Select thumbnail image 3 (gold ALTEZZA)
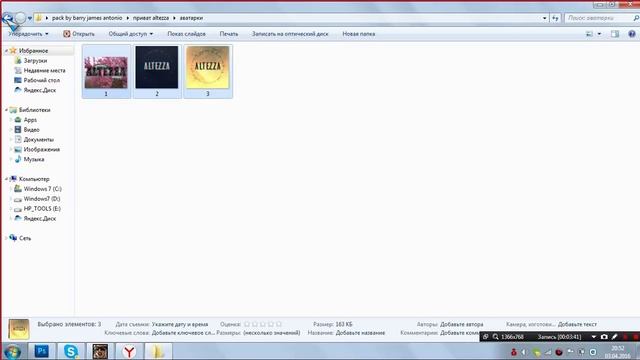This screenshot has width=640, height=360. tap(208, 71)
